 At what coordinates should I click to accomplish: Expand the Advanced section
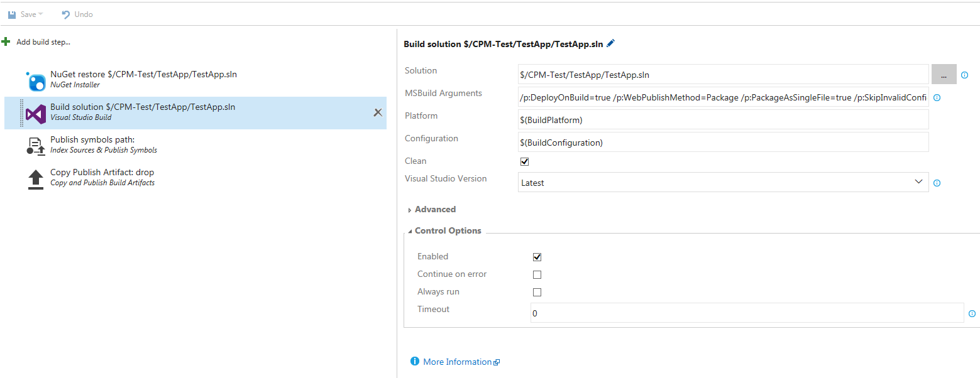pyautogui.click(x=434, y=210)
